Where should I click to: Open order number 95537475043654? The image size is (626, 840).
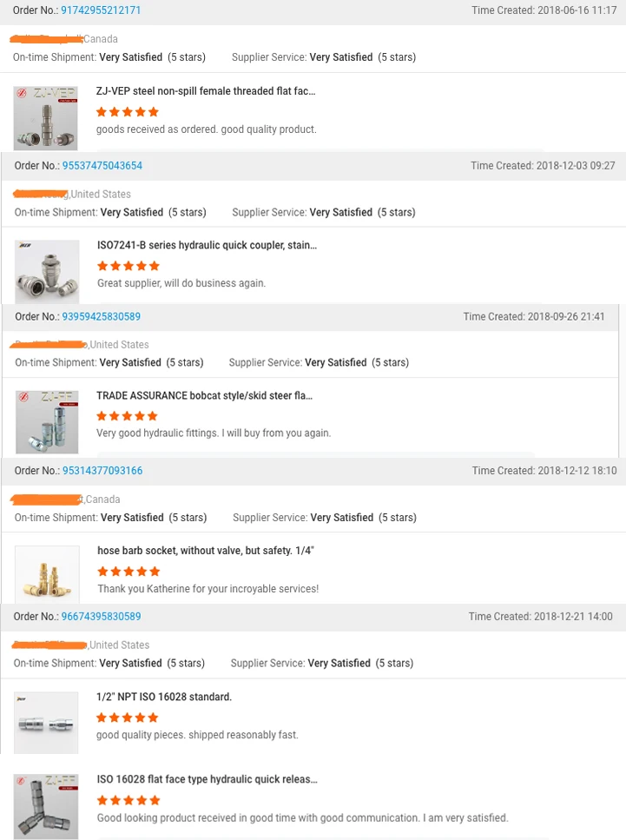(102, 165)
